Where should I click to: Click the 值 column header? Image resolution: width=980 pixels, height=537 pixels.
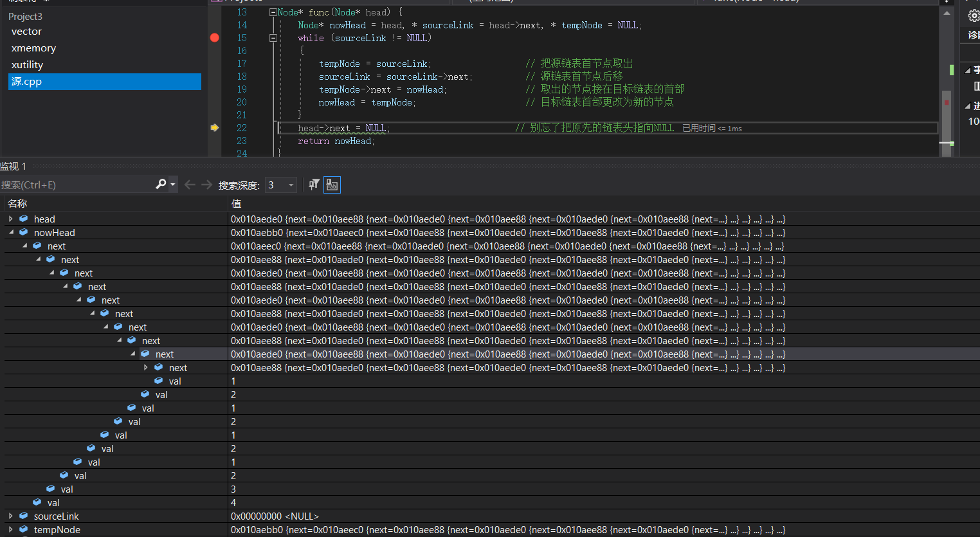tap(236, 204)
